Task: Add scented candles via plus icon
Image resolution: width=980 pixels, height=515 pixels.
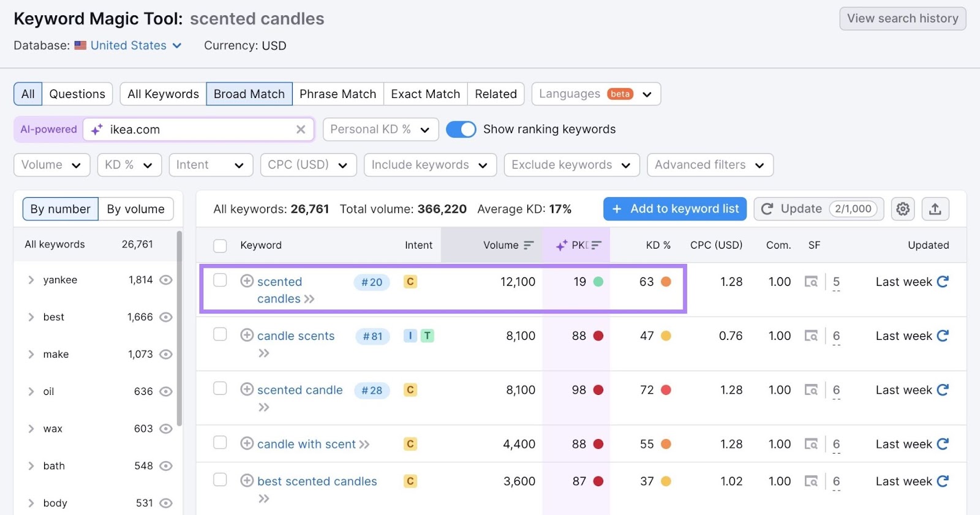Action: click(x=247, y=281)
